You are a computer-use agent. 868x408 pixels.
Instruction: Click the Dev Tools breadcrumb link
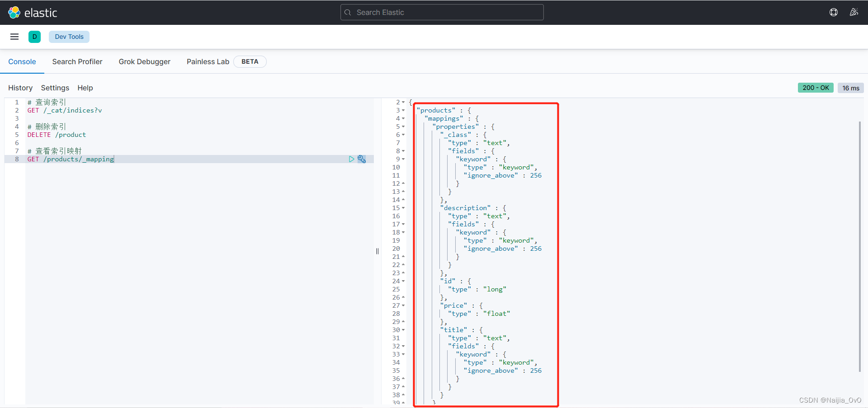69,37
